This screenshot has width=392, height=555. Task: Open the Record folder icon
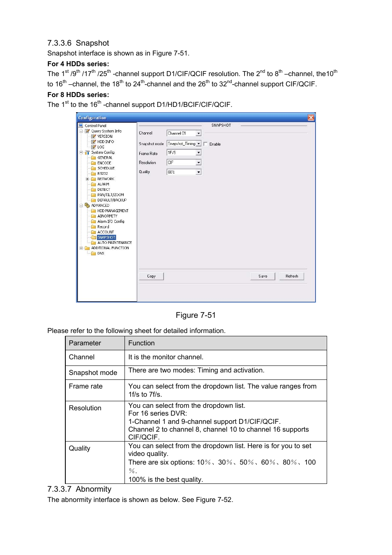point(94,227)
